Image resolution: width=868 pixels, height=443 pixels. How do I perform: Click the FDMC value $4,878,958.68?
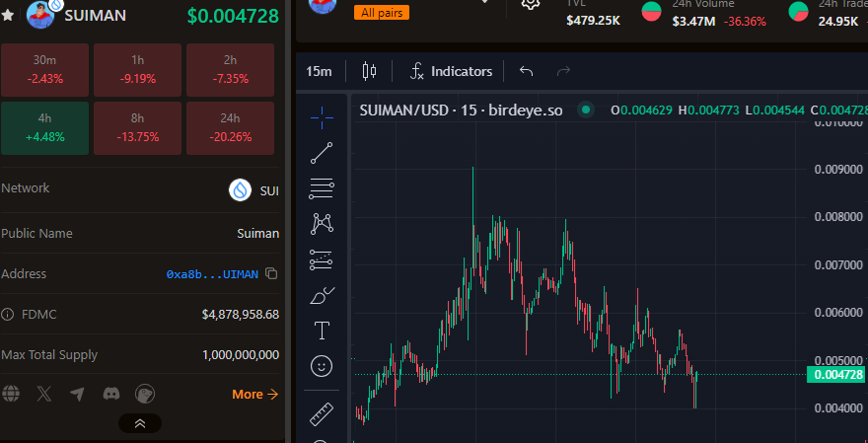point(241,315)
